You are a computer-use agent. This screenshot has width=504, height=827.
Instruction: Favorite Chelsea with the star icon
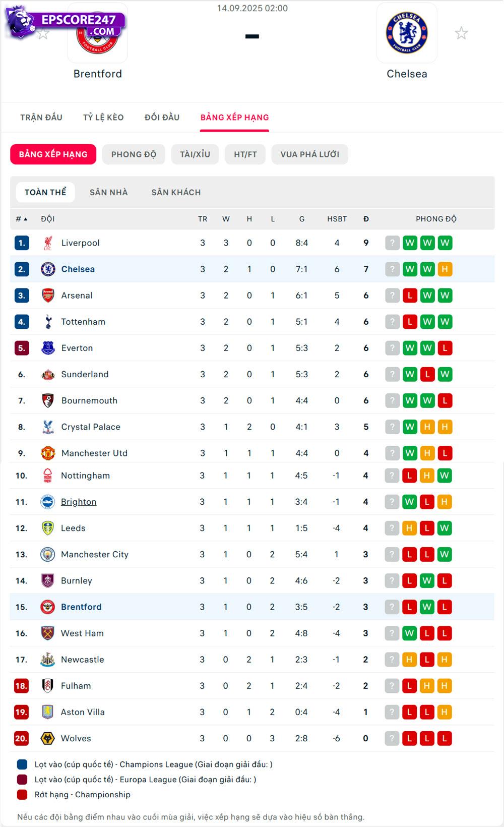tap(461, 33)
